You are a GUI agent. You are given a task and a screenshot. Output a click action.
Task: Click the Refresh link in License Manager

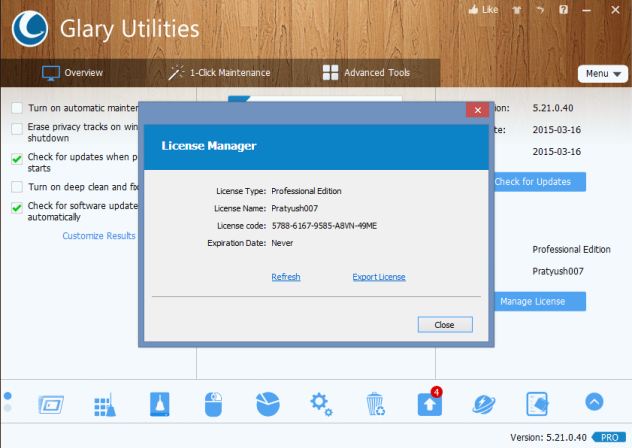pyautogui.click(x=286, y=277)
